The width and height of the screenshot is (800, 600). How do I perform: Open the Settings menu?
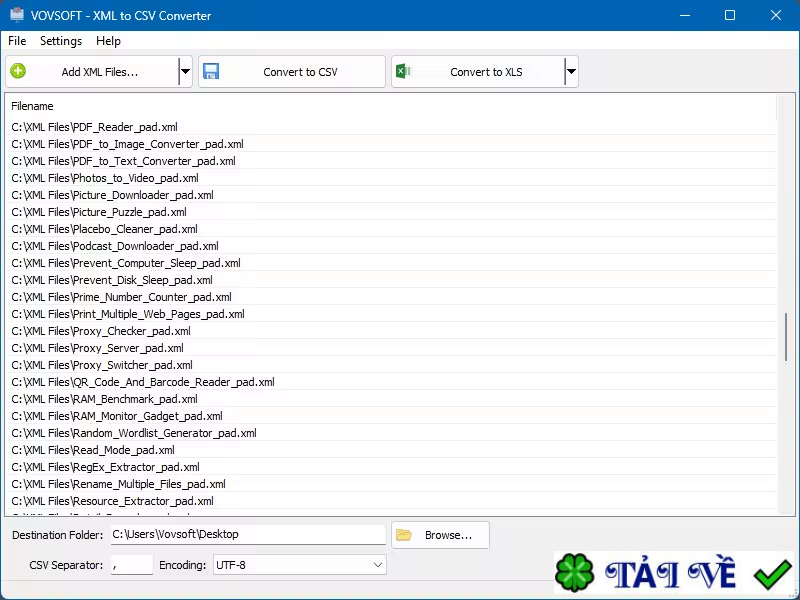pyautogui.click(x=60, y=41)
